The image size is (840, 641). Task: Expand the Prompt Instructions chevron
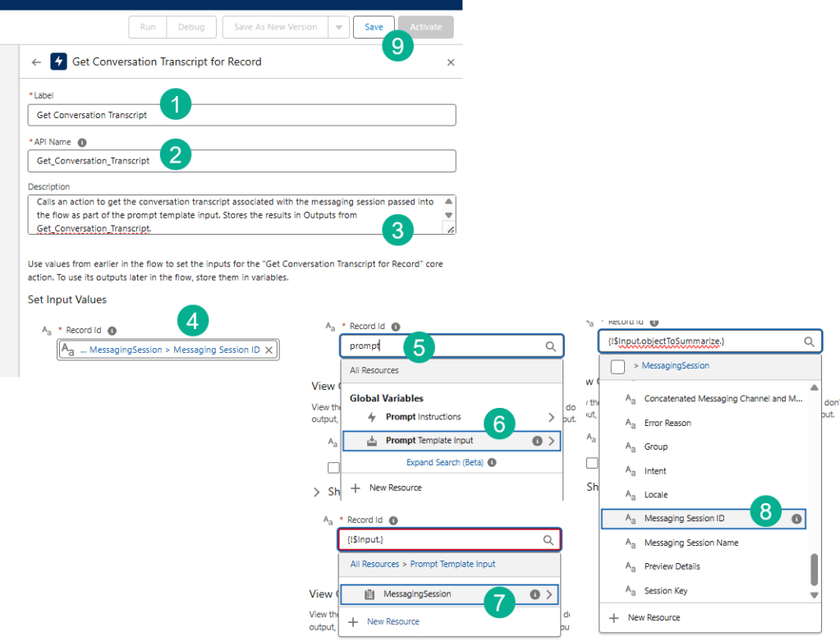point(551,417)
